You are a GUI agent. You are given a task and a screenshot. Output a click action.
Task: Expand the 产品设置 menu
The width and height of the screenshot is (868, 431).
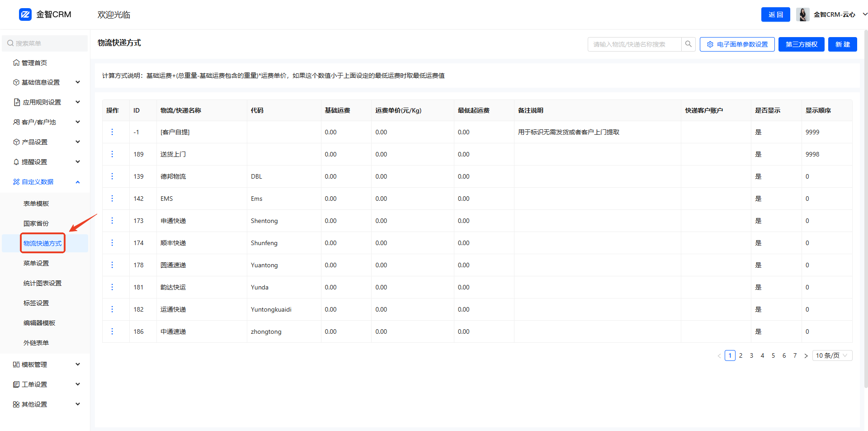[x=78, y=142]
